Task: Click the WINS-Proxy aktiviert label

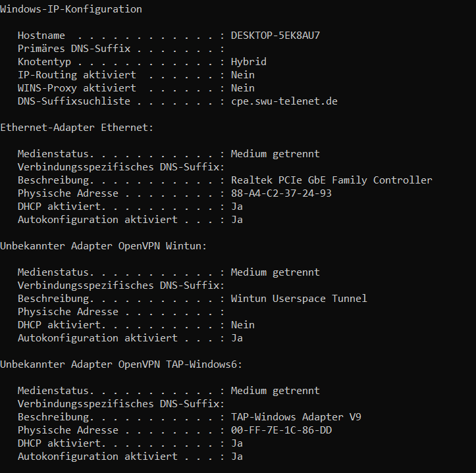Action: [x=77, y=88]
